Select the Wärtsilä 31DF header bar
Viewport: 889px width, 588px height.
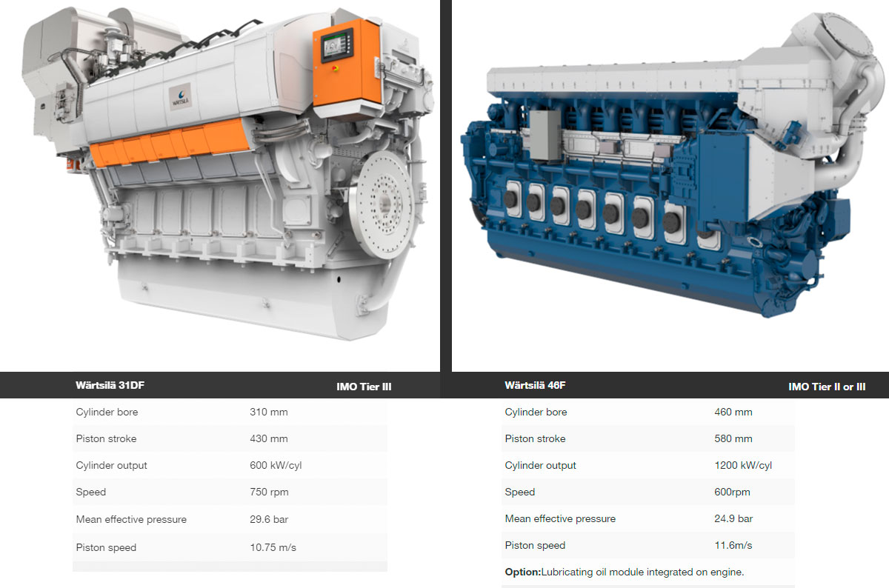click(x=222, y=385)
